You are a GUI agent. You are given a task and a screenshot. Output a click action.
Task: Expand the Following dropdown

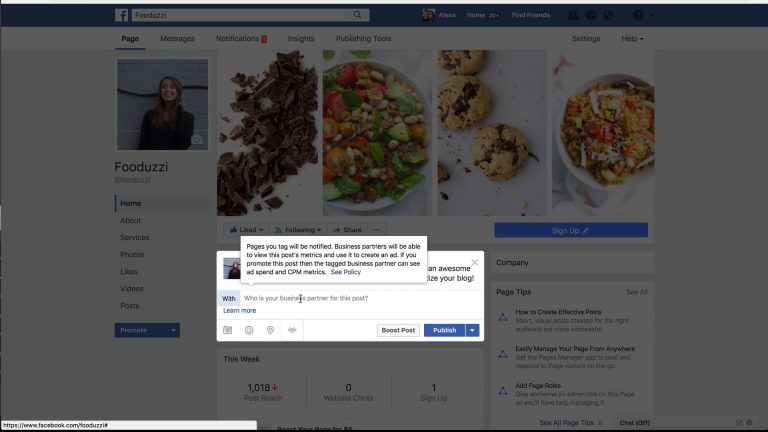tap(298, 230)
